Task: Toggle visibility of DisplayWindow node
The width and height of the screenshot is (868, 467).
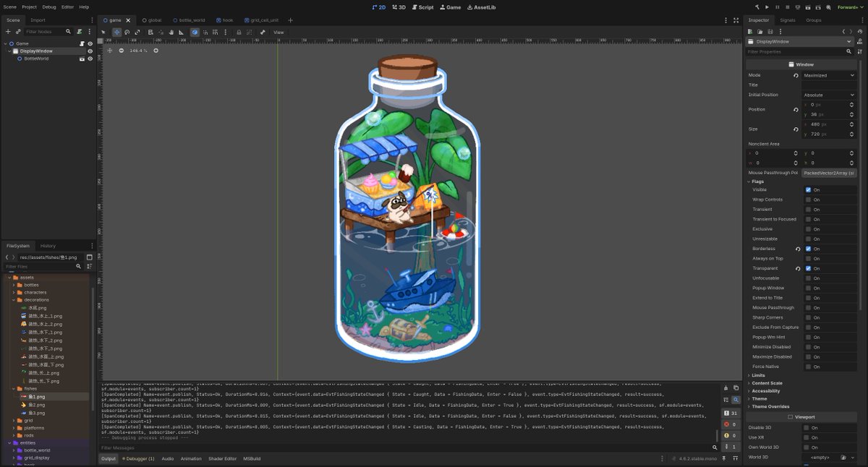Action: tap(90, 51)
